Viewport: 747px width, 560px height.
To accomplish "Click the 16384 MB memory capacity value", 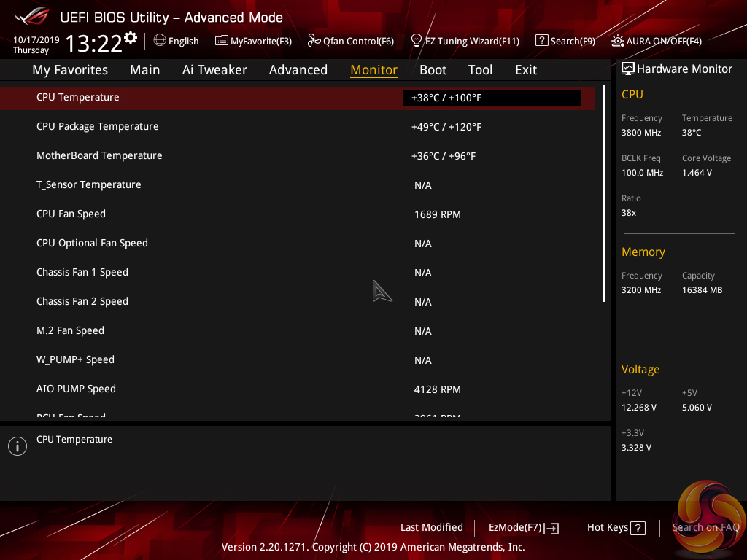I will 703,290.
